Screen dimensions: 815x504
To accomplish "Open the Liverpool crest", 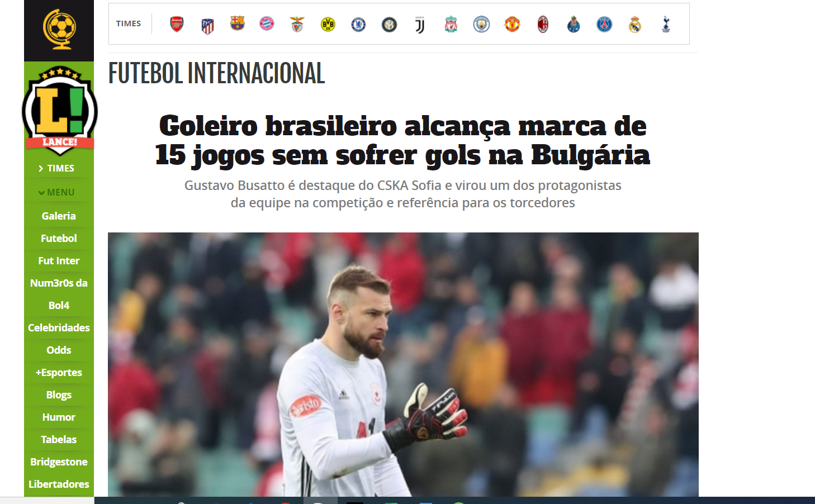I will [451, 25].
